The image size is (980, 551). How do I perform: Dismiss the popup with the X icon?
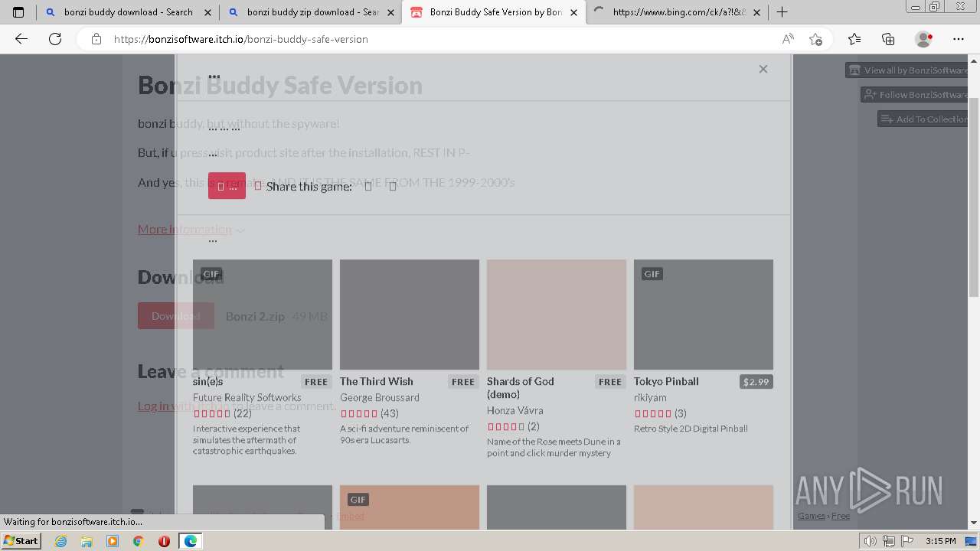pyautogui.click(x=763, y=69)
